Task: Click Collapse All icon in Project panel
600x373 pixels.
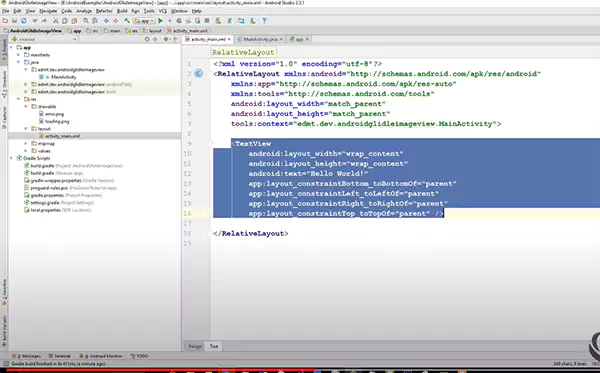Action: tap(155, 39)
